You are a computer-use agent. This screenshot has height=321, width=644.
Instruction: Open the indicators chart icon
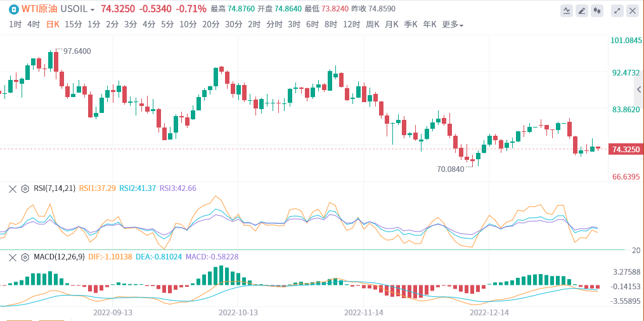click(x=567, y=11)
